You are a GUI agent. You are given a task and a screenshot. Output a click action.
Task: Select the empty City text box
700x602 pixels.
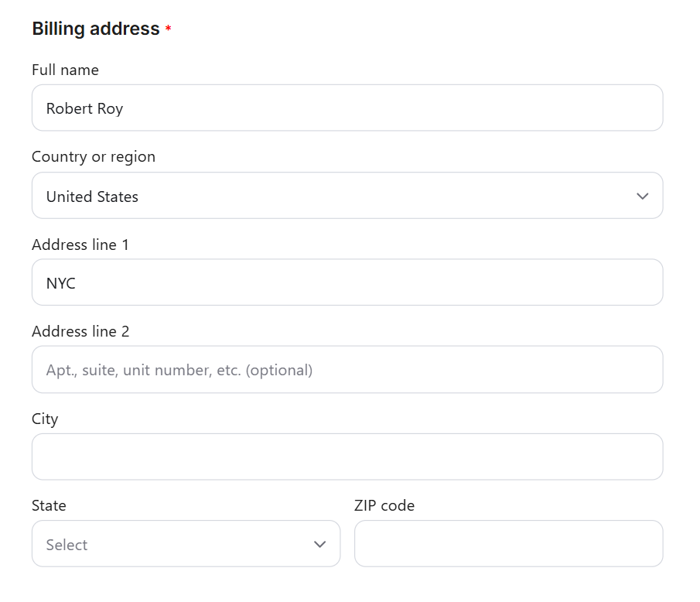click(x=347, y=457)
